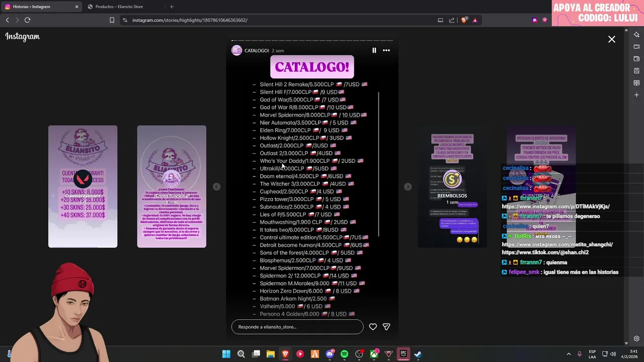Open Brave Talk camera sidebar icon

pyautogui.click(x=636, y=47)
